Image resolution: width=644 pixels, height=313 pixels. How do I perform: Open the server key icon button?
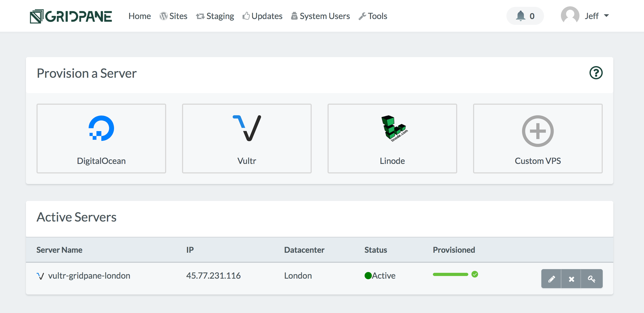[592, 279]
